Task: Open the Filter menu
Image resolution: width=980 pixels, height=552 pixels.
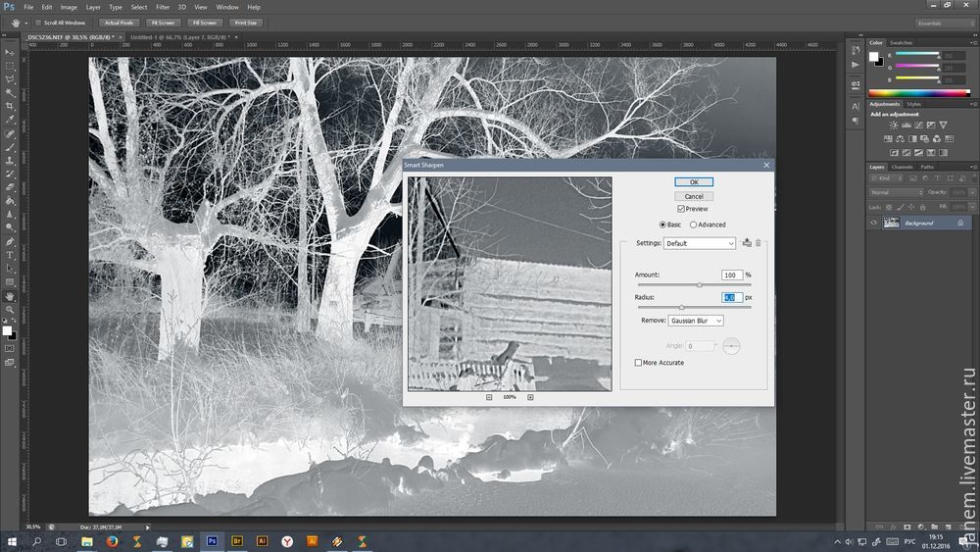Action: tap(162, 7)
